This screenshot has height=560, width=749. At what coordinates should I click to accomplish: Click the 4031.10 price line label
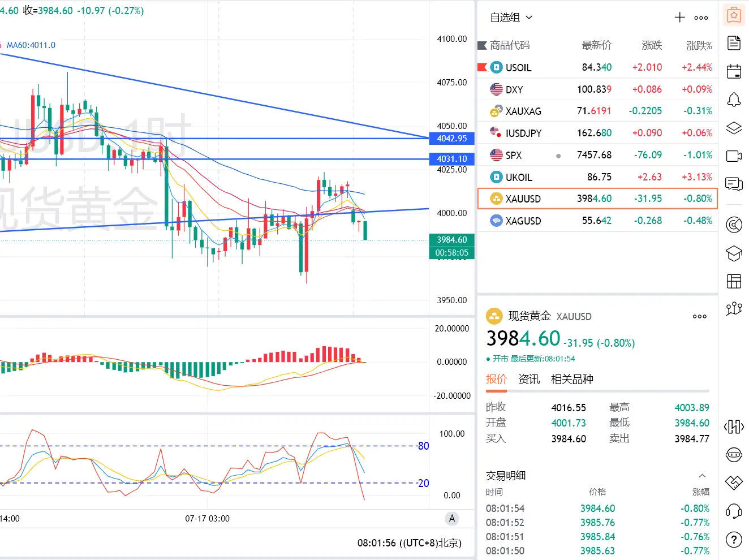pyautogui.click(x=451, y=159)
